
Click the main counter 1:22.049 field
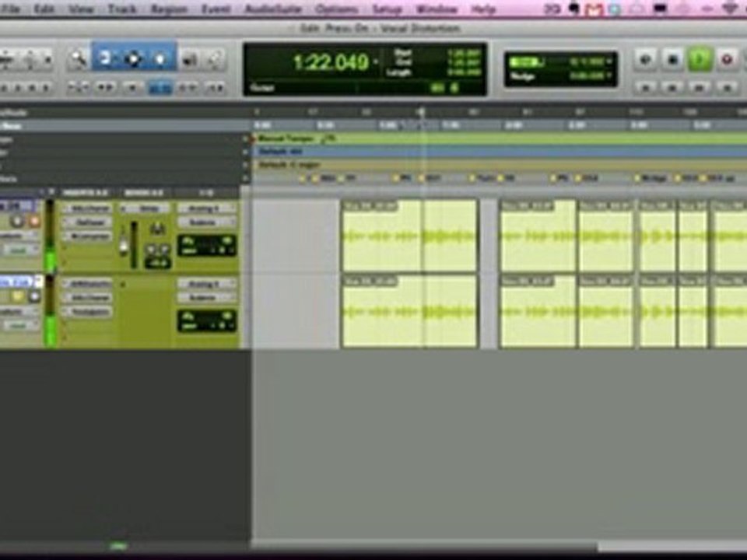[x=331, y=62]
